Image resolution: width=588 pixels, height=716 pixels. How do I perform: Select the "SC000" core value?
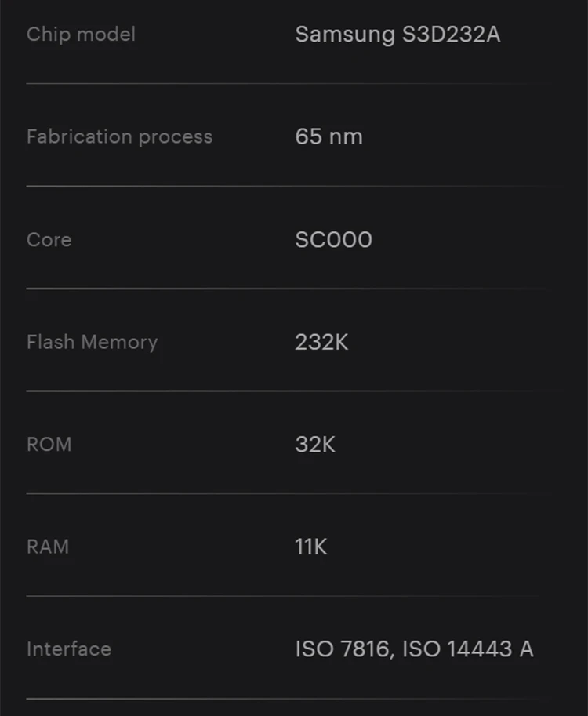[x=333, y=239]
